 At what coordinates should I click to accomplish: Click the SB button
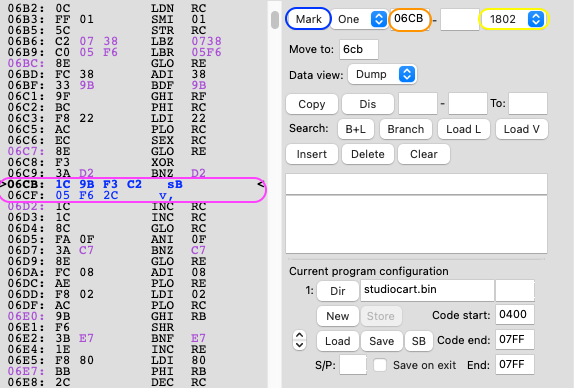418,341
